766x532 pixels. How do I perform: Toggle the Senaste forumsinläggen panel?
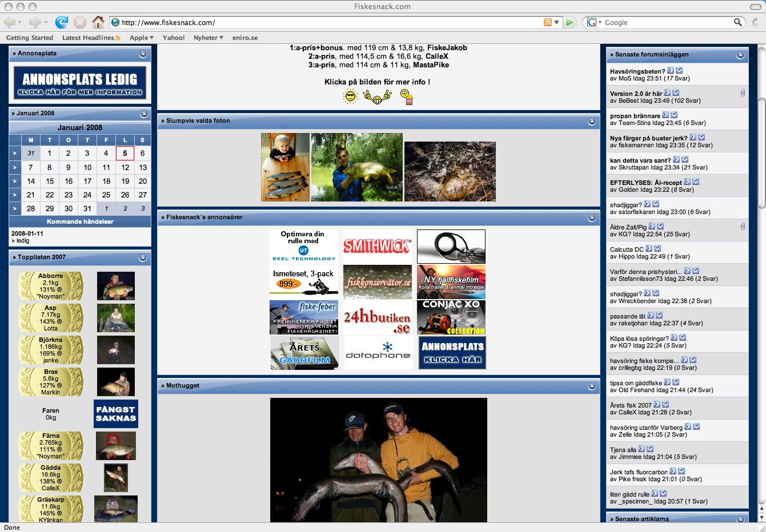(x=740, y=55)
